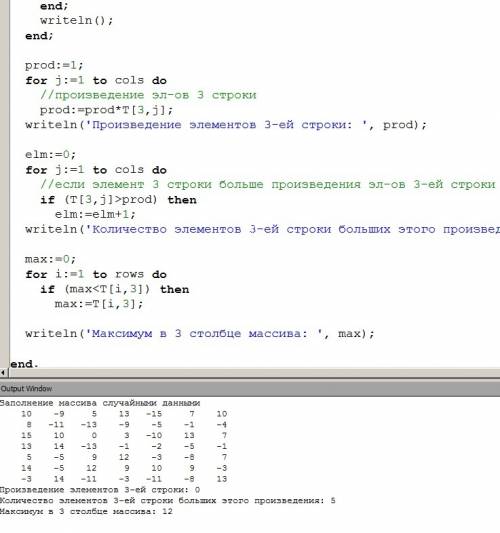
Task: Click the for i:=1 to rows do line
Action: pos(96,274)
